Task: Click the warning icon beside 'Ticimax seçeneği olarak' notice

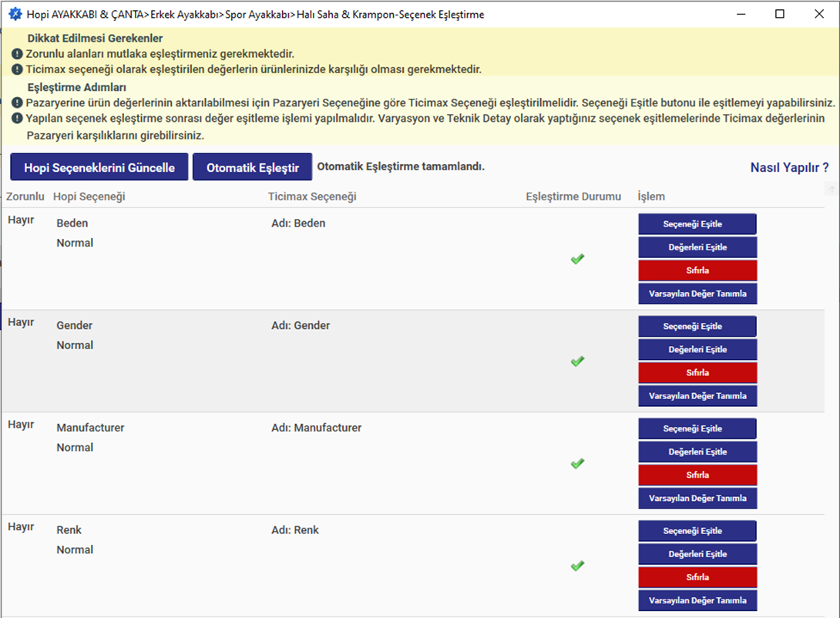Action: click(x=17, y=69)
